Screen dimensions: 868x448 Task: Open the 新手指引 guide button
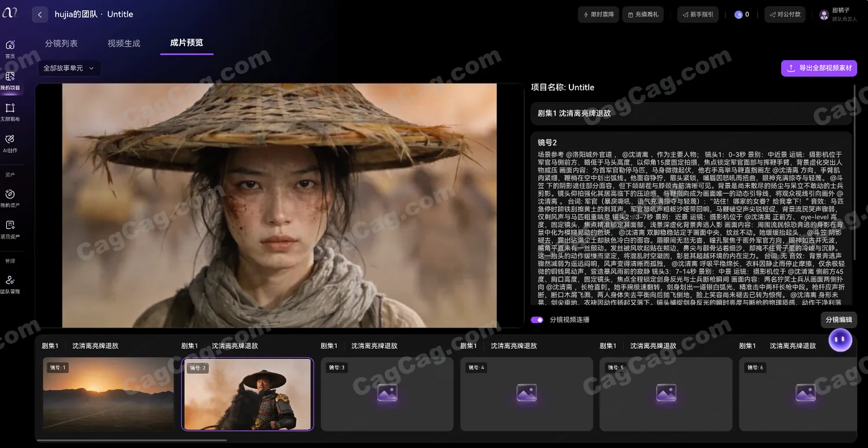698,14
